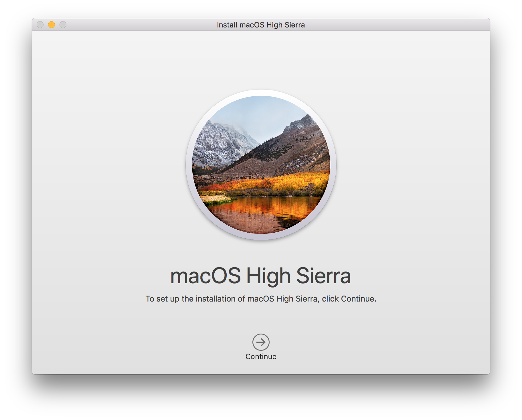Select the Install macOS High Sierra title text
522x420 pixels.
pyautogui.click(x=261, y=25)
